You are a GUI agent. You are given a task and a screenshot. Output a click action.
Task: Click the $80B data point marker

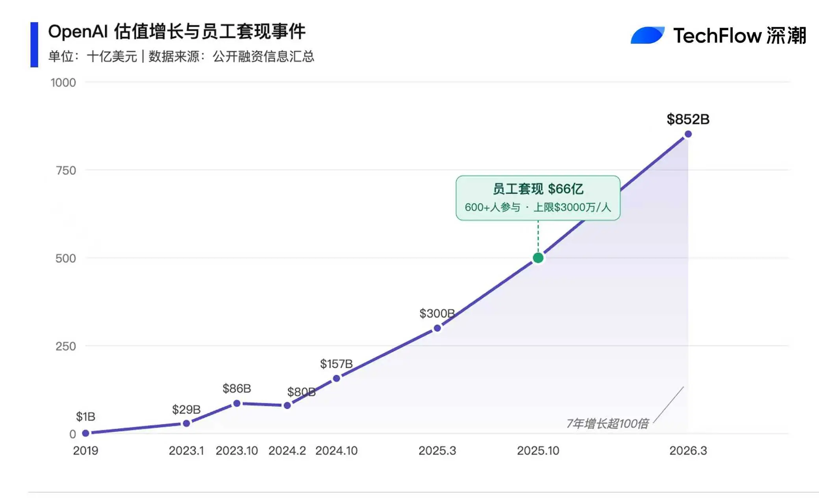pyautogui.click(x=287, y=405)
